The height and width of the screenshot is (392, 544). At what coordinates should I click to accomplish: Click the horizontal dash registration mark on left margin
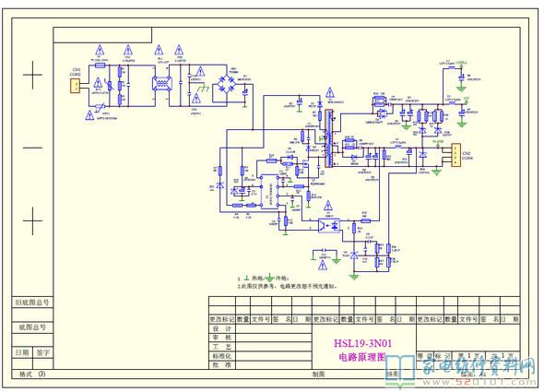(x=32, y=148)
